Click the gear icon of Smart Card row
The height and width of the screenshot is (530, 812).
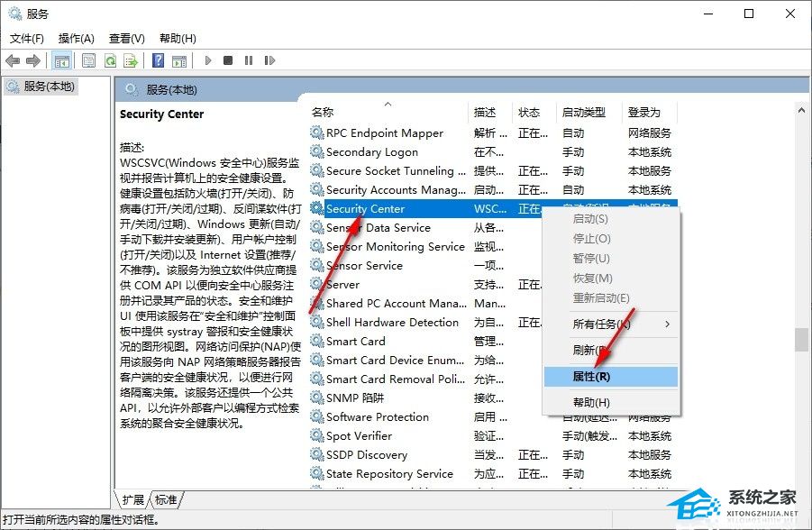click(x=317, y=341)
